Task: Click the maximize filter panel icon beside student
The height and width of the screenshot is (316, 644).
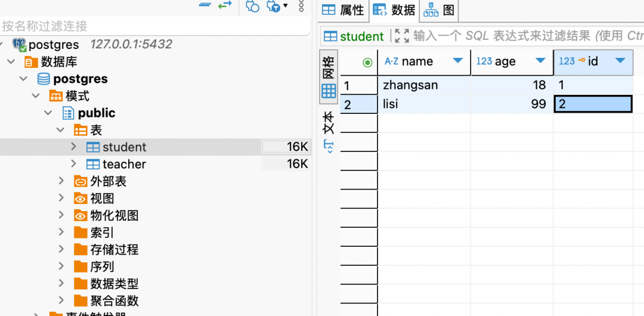Action: 402,36
